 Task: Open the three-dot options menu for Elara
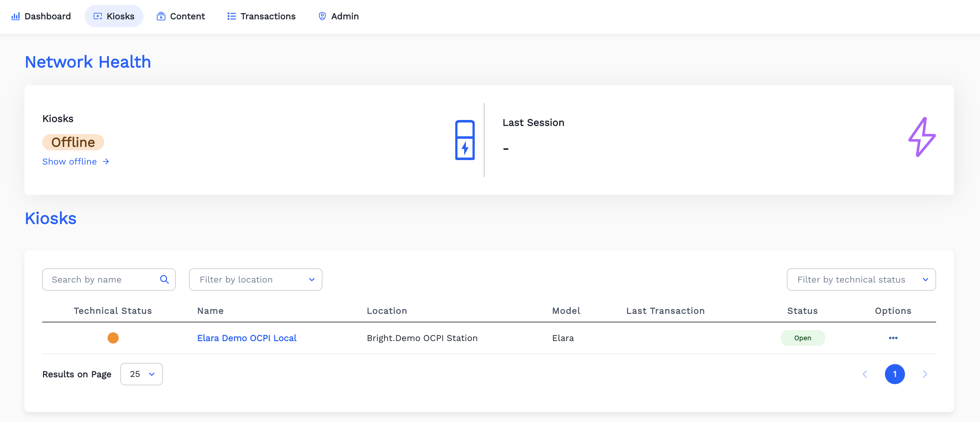pyautogui.click(x=892, y=338)
